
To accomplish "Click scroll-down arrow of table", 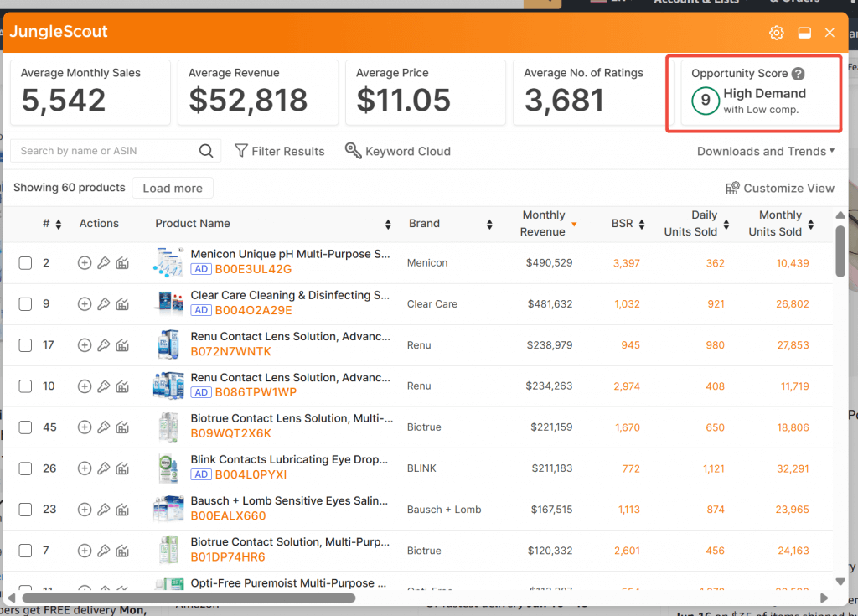I will pyautogui.click(x=840, y=582).
